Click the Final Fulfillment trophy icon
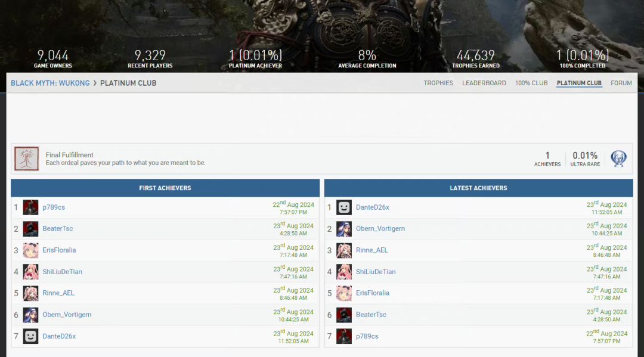Viewport: 644px width, 357px height. coord(27,159)
